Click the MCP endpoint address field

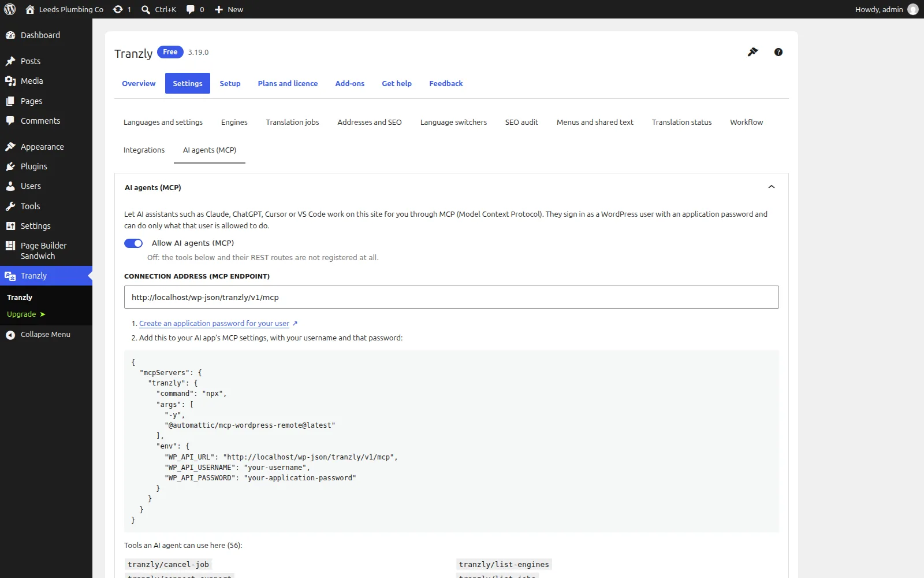point(452,297)
